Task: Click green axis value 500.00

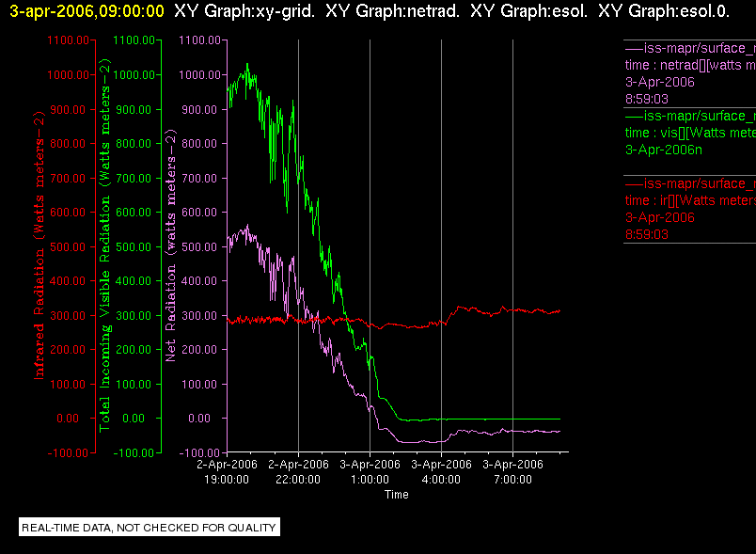Action: [134, 246]
